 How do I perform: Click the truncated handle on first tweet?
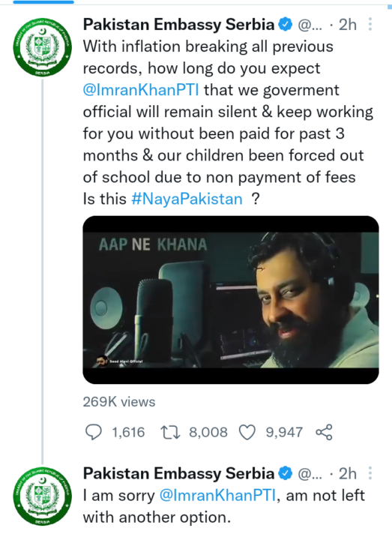310,25
